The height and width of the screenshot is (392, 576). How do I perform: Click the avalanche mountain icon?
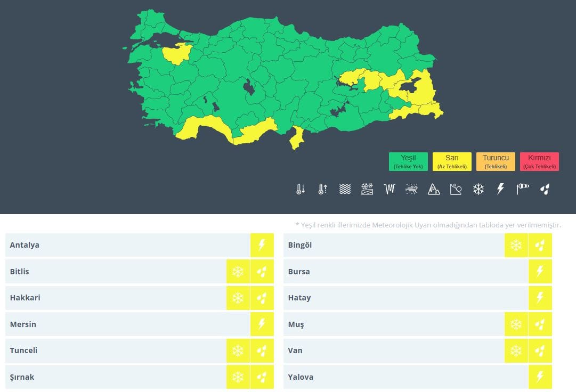(x=434, y=189)
